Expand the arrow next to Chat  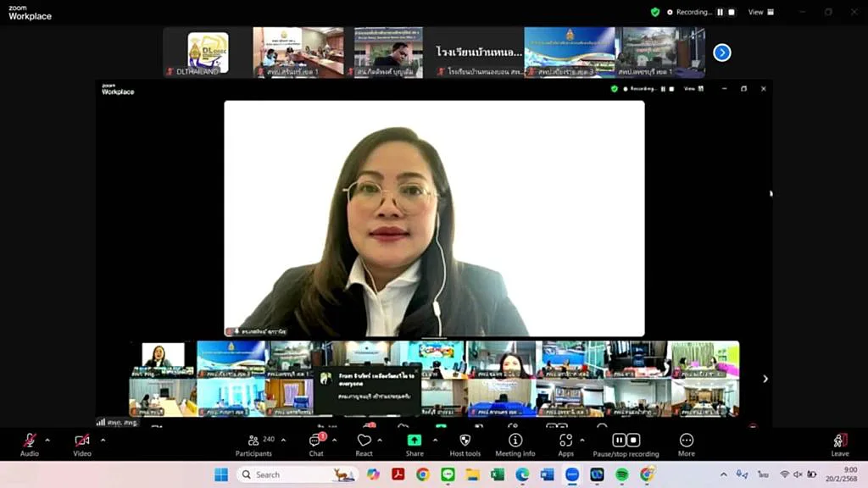(x=334, y=441)
